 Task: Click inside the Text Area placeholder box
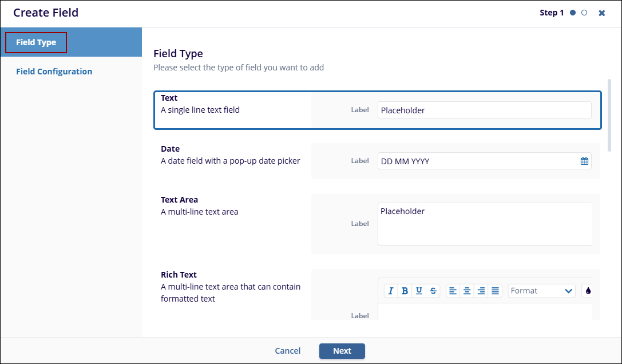pos(484,223)
